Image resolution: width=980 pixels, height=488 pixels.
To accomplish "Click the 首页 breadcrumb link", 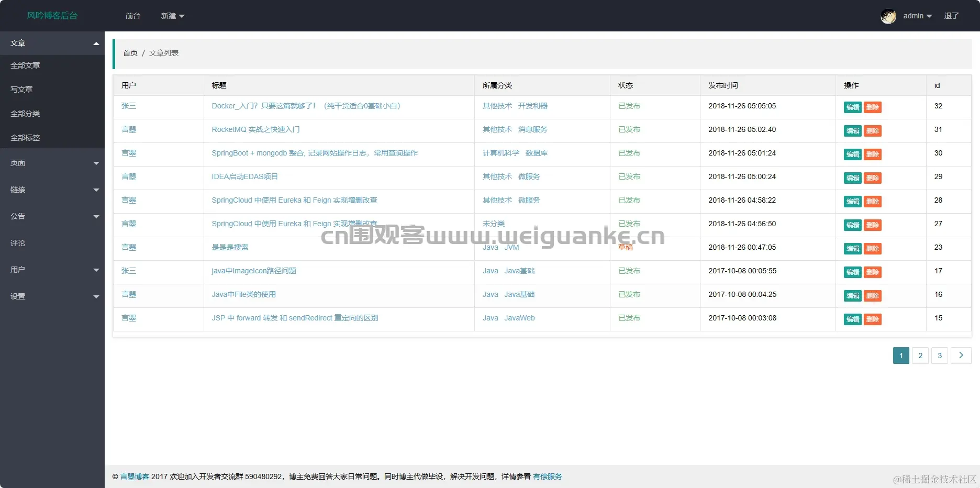I will (130, 53).
